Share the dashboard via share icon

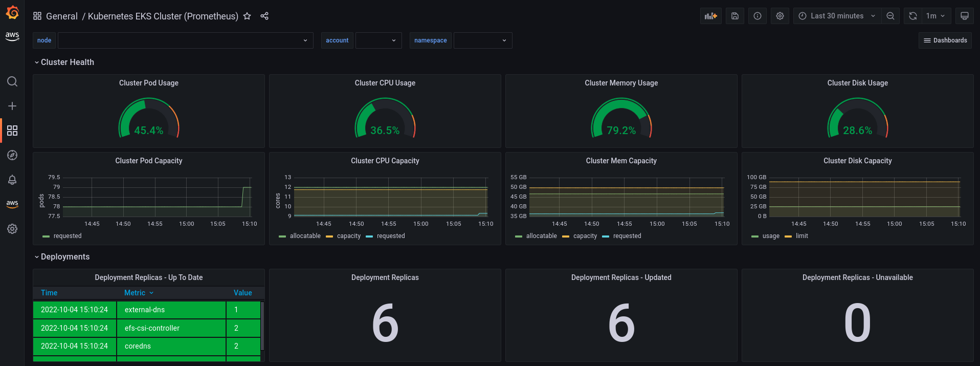(x=264, y=16)
